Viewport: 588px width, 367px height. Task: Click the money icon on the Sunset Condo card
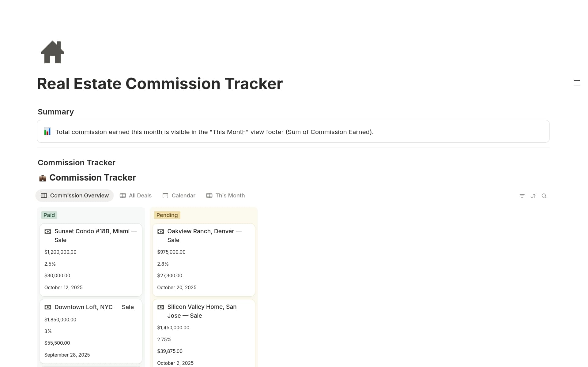point(47,231)
